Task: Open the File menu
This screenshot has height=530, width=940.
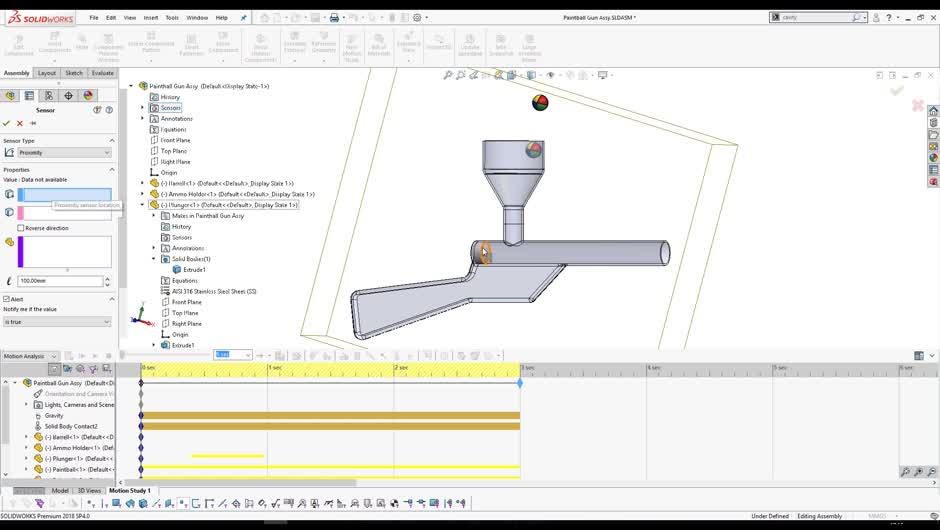Action: click(x=94, y=17)
